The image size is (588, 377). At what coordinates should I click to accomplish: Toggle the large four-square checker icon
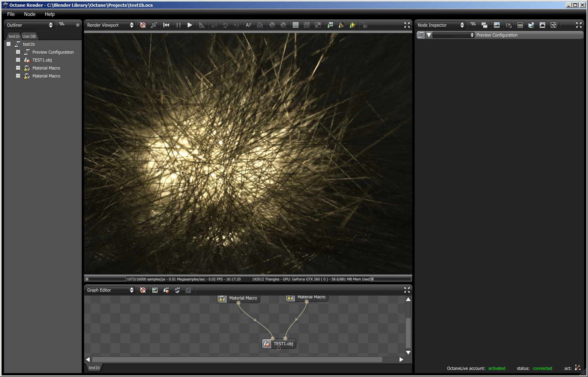click(x=318, y=25)
